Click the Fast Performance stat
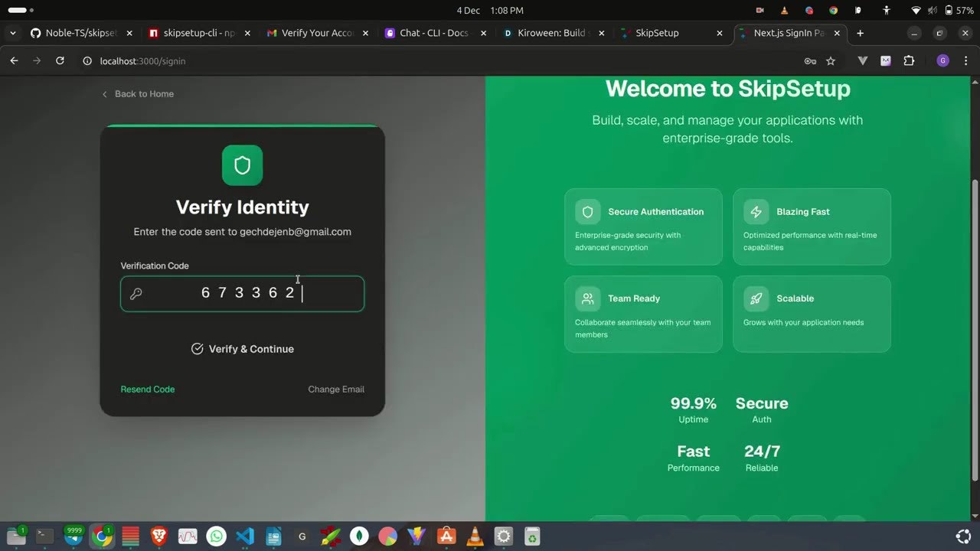This screenshot has width=980, height=551. (694, 458)
